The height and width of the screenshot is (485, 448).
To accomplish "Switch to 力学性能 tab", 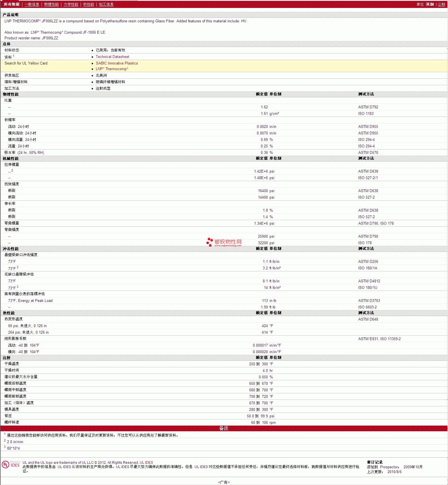I will [71, 4].
